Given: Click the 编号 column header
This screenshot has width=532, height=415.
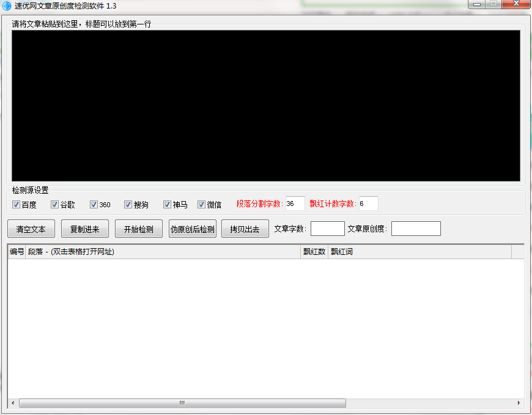Looking at the screenshot, I should pos(17,252).
